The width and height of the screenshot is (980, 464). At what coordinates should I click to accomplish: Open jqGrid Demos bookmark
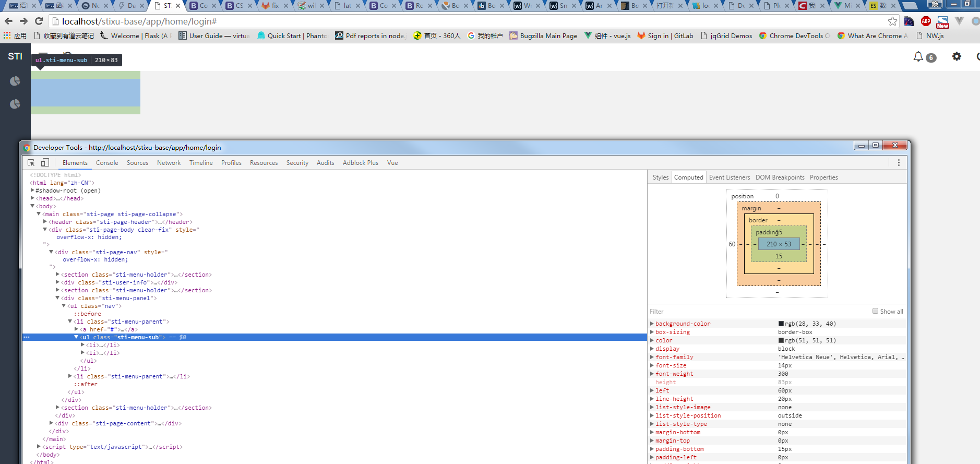726,35
